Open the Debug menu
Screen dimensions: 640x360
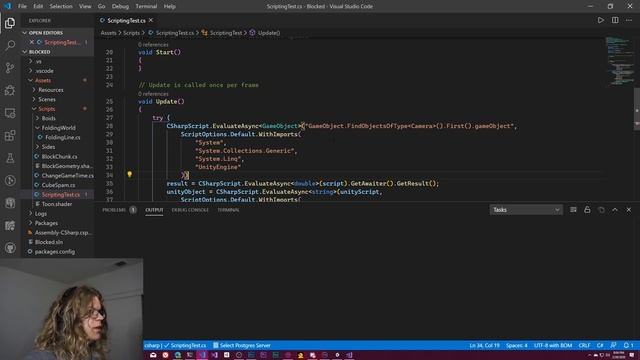click(120, 6)
